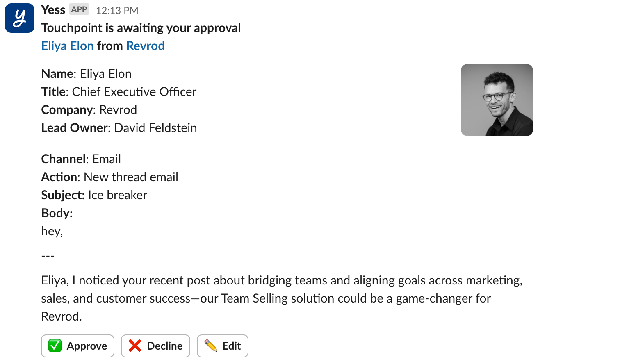Click the APP badge beside Yess
This screenshot has width=629, height=364.
coord(79,9)
